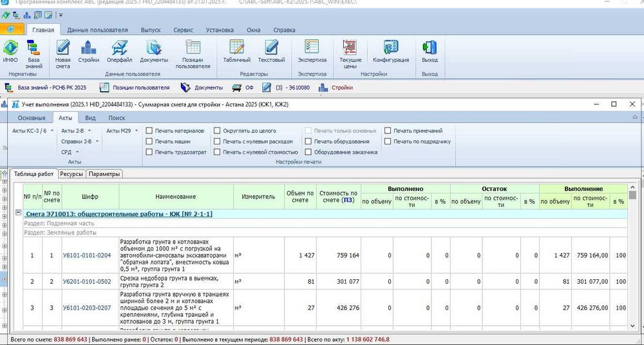The height and width of the screenshot is (345, 644).
Task: Click the База знаний - РСНБ РК 2025 button
Action: (x=45, y=87)
